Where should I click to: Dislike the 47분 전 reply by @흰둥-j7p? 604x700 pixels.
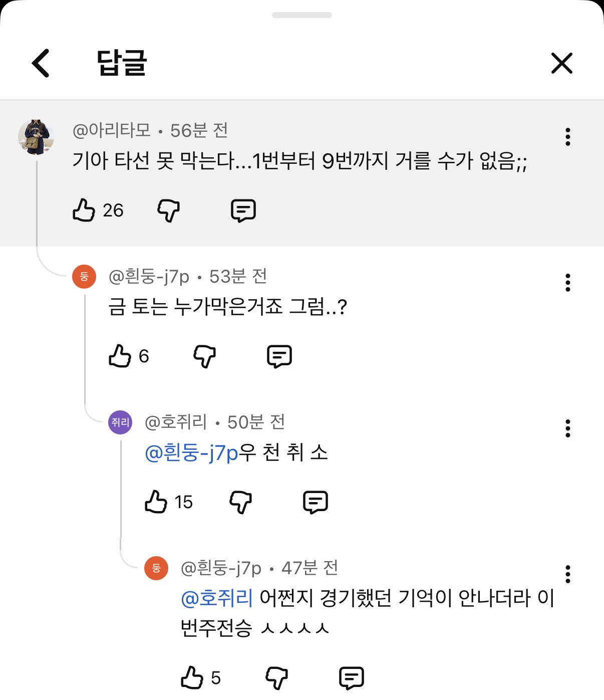[x=276, y=678]
